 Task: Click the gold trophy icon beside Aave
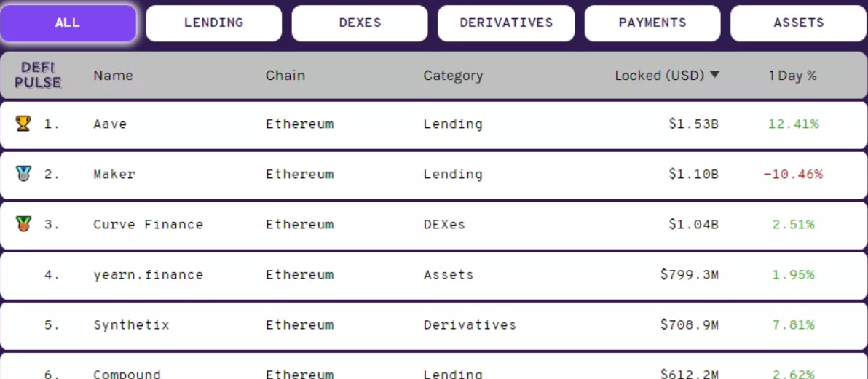point(23,124)
